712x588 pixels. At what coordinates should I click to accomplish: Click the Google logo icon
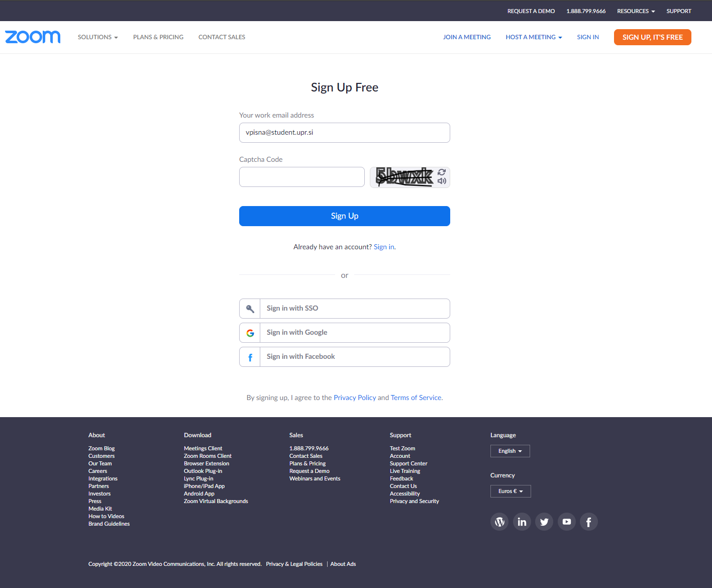click(x=250, y=333)
